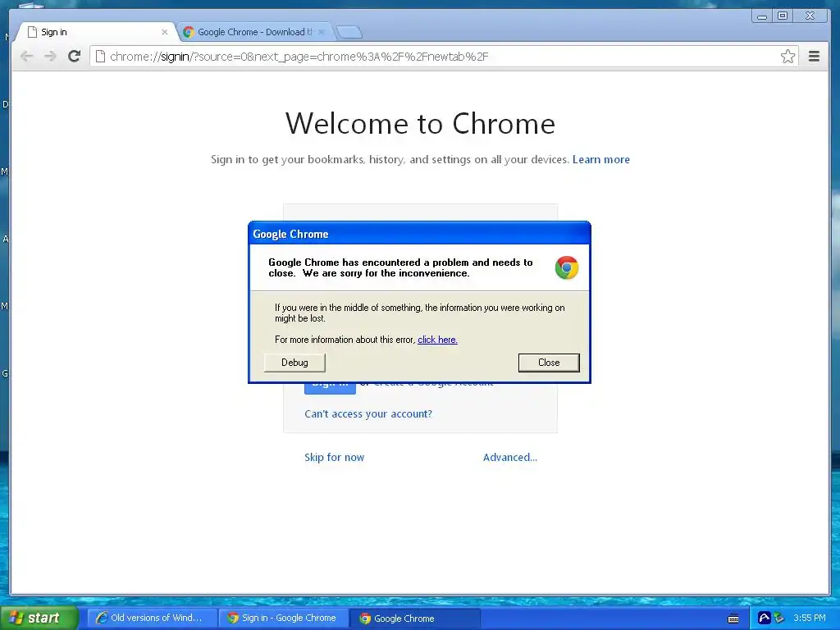Screen dimensions: 840x630
Task: Click the keyboard icon in the taskbar
Action: (x=733, y=619)
